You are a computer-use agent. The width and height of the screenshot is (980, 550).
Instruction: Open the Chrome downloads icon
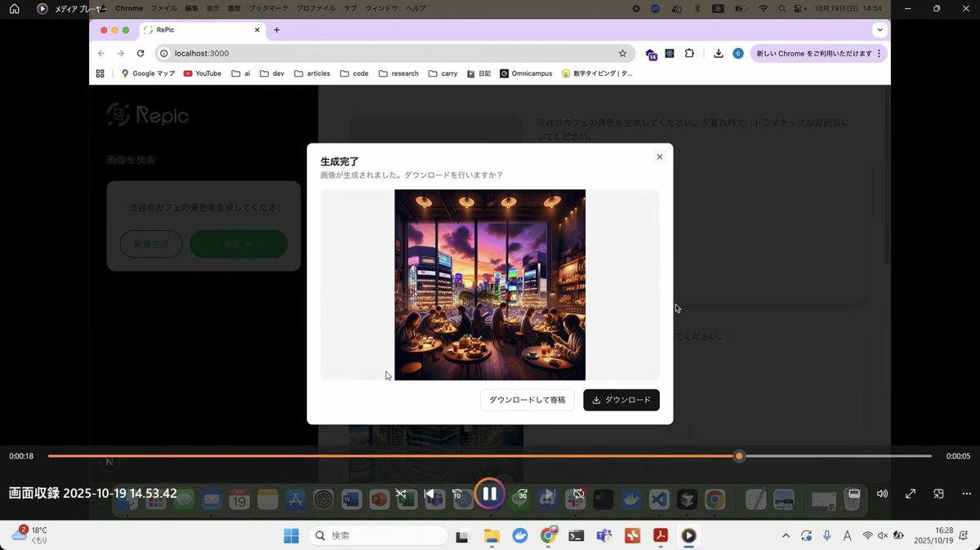pyautogui.click(x=719, y=53)
